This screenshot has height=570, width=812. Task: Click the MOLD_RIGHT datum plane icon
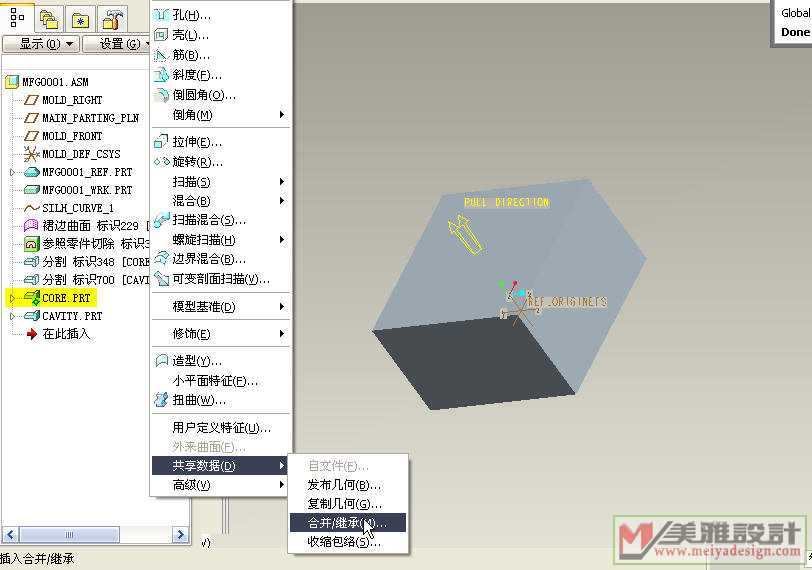click(x=32, y=99)
